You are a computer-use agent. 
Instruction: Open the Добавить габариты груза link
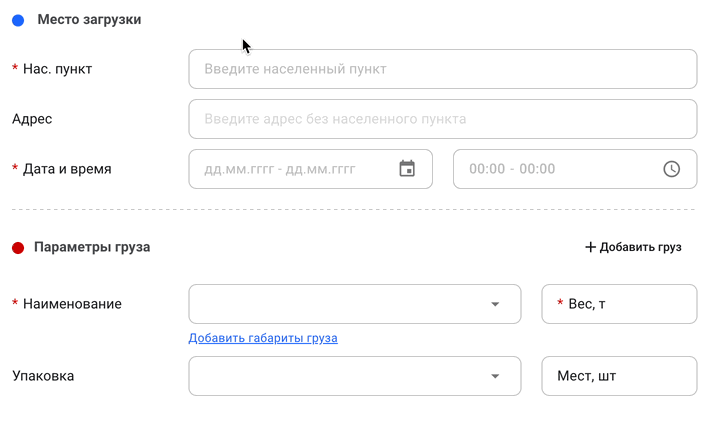tap(263, 338)
